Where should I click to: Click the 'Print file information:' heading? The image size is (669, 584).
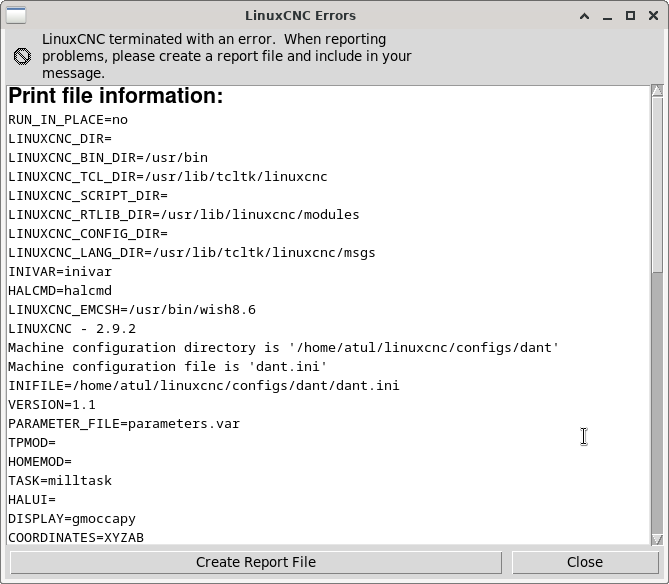pos(116,96)
